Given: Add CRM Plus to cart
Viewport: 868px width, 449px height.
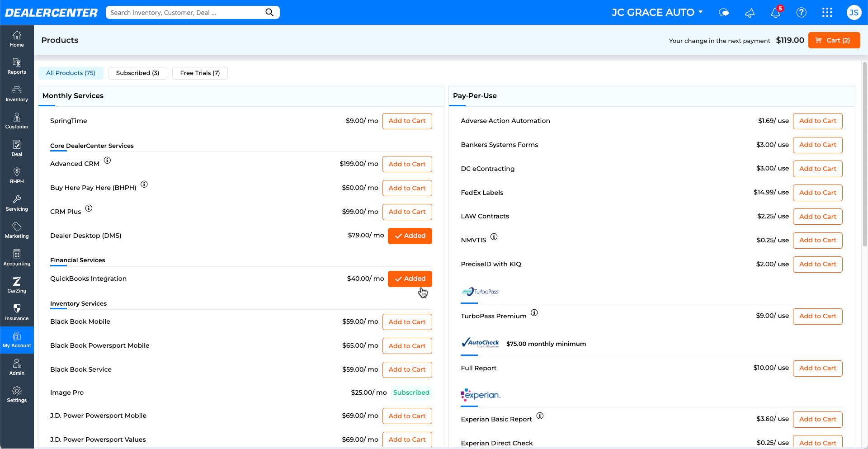Looking at the screenshot, I should pos(407,212).
